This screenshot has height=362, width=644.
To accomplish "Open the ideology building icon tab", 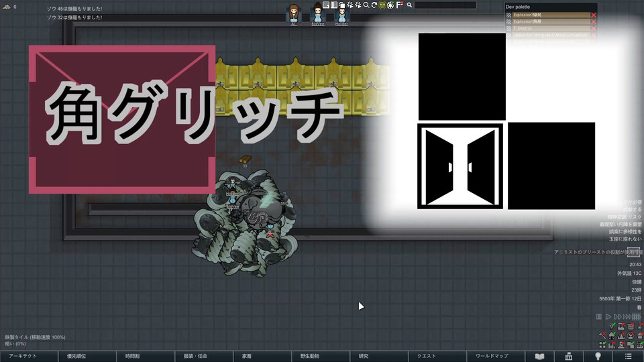I will point(569,356).
